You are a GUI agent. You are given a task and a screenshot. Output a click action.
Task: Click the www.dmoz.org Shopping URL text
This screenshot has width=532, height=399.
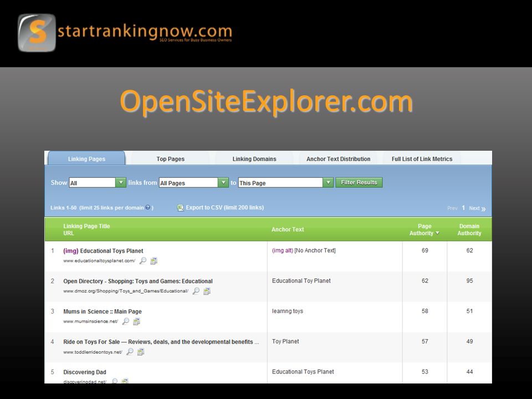[x=126, y=291]
